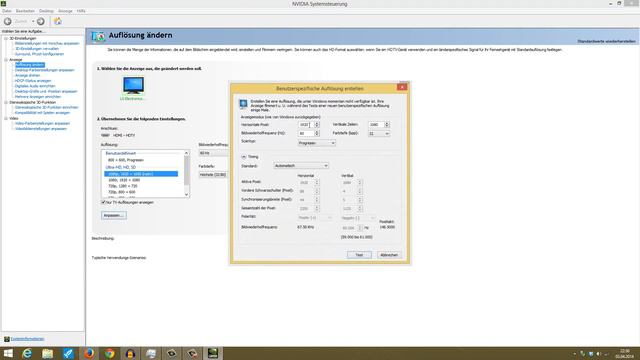Open the Systeminformationen link icon

pos(7,339)
